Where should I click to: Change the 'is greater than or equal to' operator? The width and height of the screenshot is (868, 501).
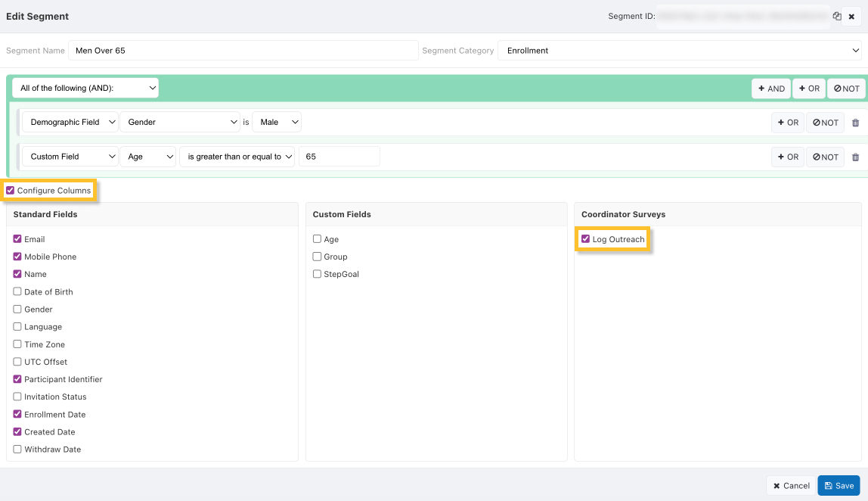237,157
